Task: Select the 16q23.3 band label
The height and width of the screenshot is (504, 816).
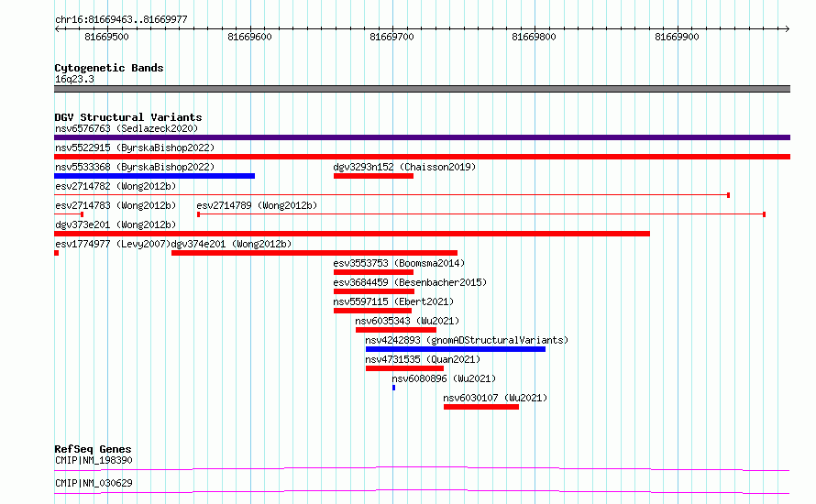Action: click(x=74, y=79)
